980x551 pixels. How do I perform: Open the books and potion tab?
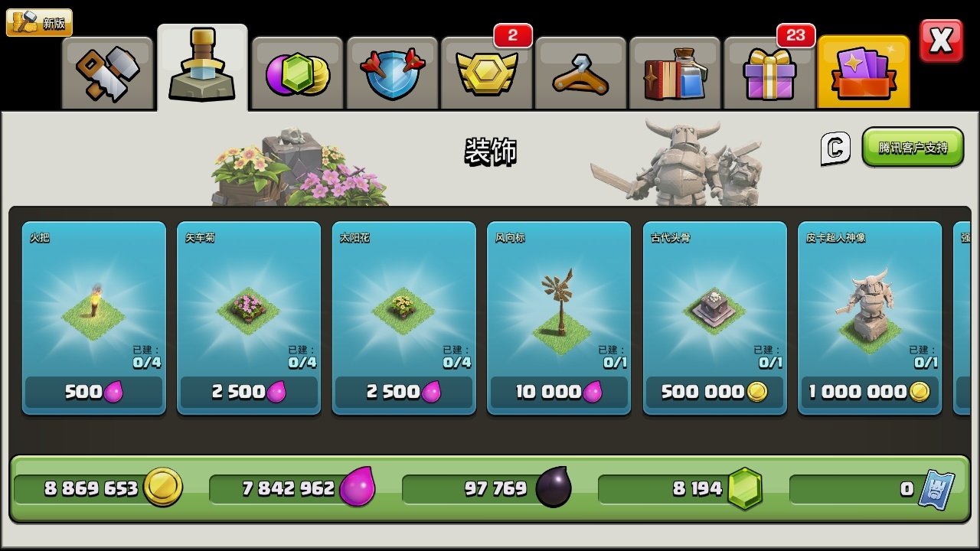coord(675,73)
